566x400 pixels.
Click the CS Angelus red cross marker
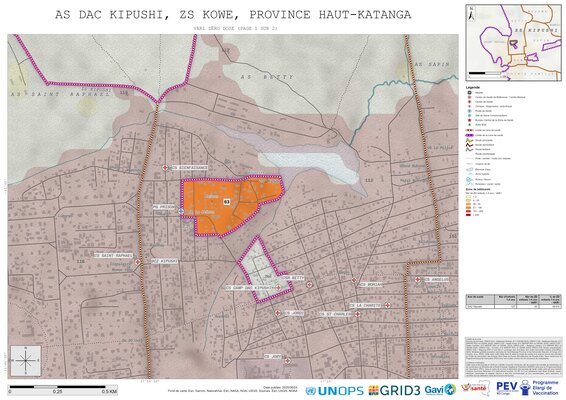pyautogui.click(x=418, y=279)
